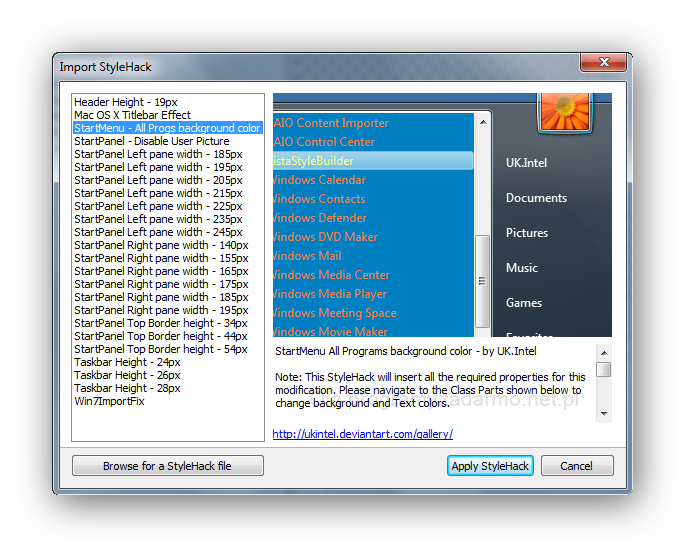686x548 pixels.
Task: Click preview program list scroll-up arrow
Action: (483, 122)
